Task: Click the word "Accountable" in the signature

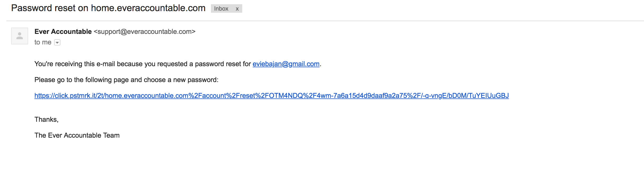Action: coord(82,135)
